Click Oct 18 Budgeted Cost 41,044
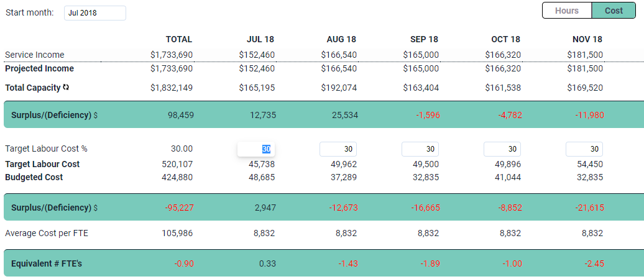 pyautogui.click(x=508, y=177)
